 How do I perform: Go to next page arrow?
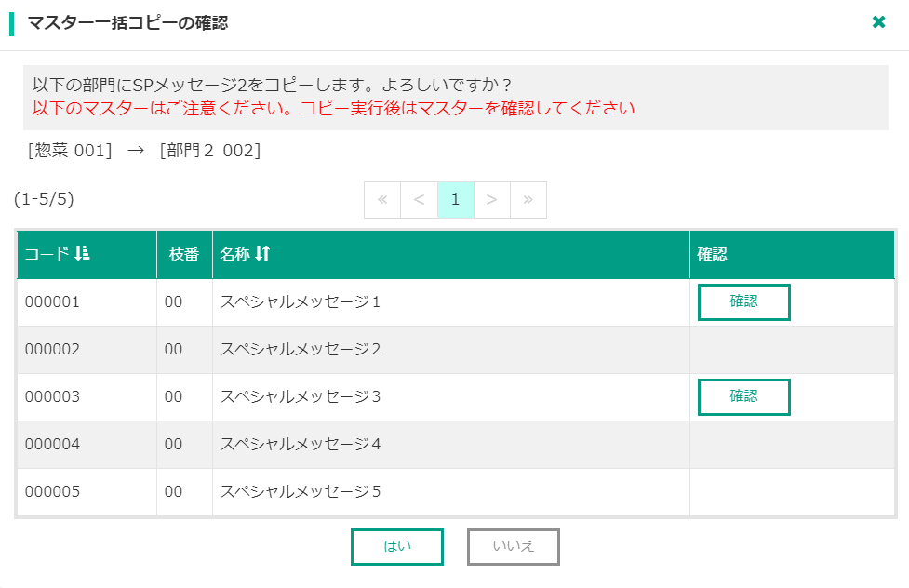[x=492, y=200]
